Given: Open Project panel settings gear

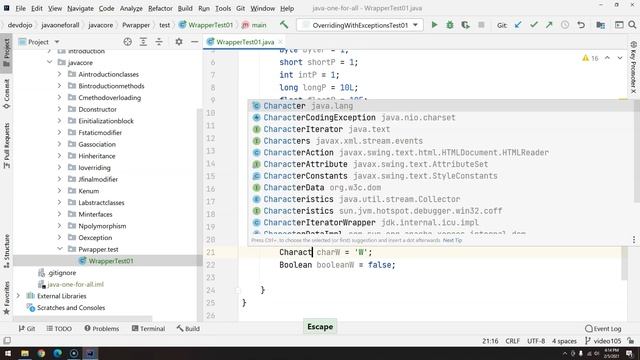Looking at the screenshot, I should click(x=179, y=42).
